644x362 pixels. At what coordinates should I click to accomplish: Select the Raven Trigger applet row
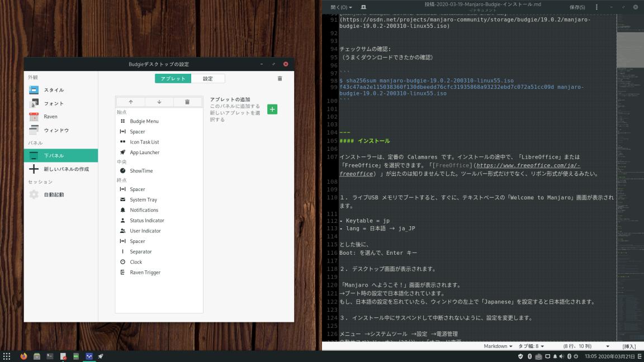pyautogui.click(x=159, y=273)
